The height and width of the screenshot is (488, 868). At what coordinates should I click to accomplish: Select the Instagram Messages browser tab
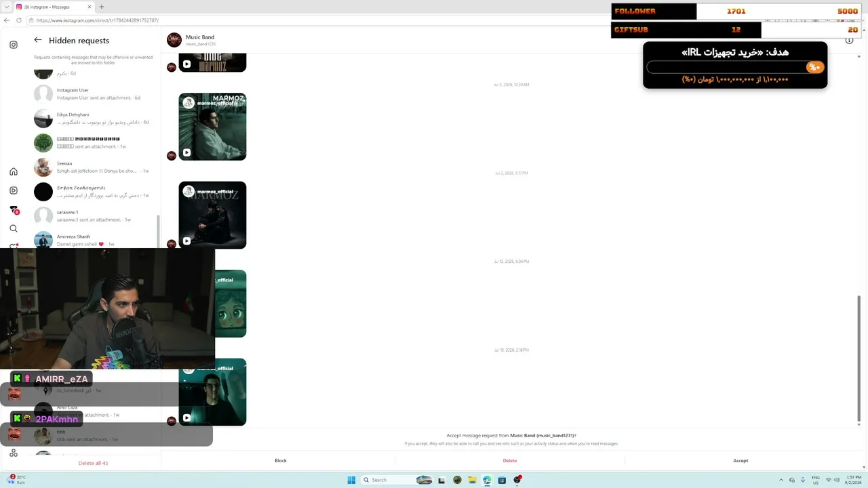coord(54,7)
